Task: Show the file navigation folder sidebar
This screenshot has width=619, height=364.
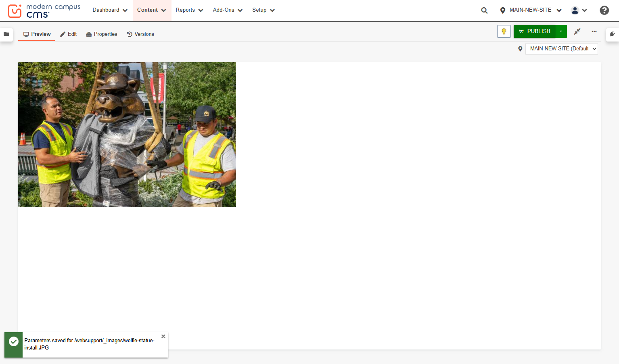Action: (x=6, y=34)
